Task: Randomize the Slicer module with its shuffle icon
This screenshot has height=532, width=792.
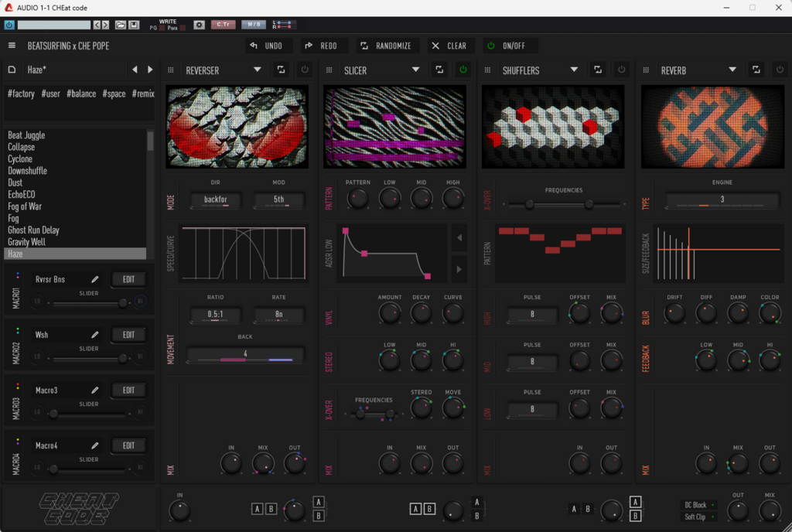Action: click(439, 70)
